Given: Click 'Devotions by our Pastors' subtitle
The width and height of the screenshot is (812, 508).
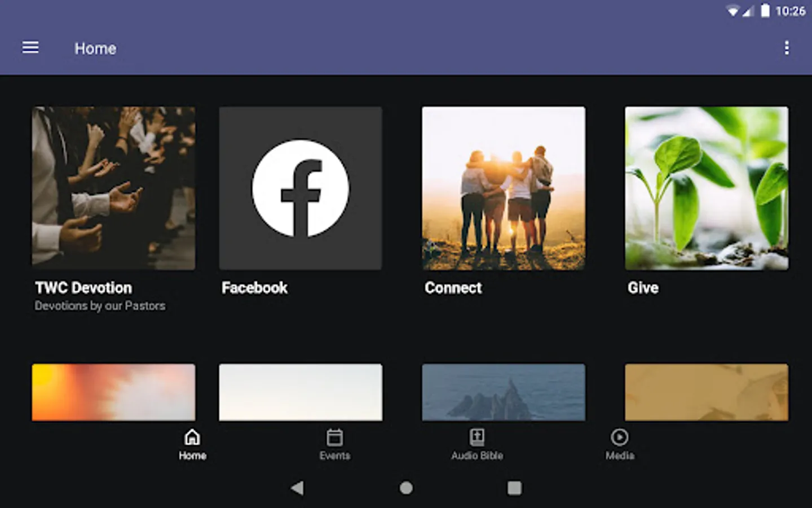Looking at the screenshot, I should pos(100,306).
